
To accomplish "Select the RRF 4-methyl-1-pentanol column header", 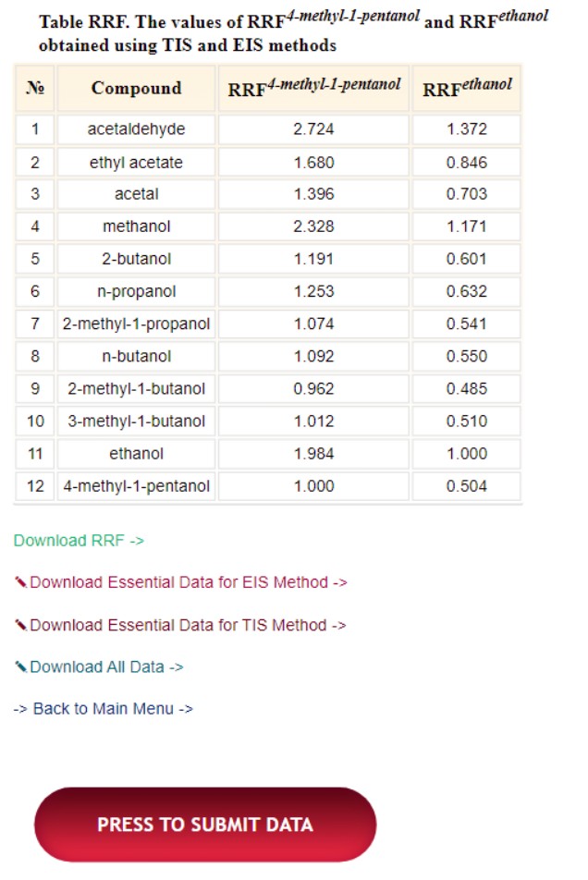I will (313, 88).
